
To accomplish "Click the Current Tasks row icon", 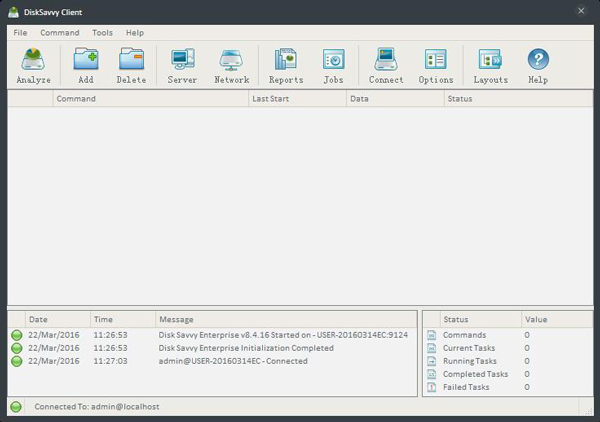I will tap(432, 348).
